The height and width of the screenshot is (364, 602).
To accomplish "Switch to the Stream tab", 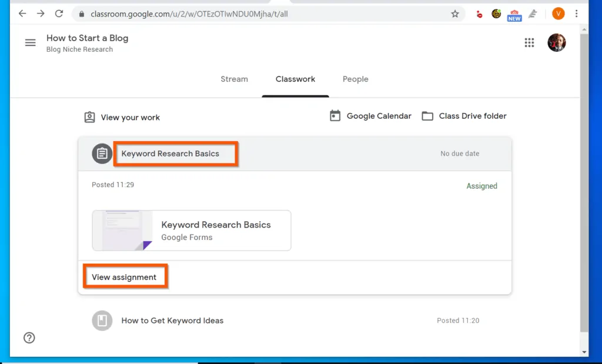I will pos(234,79).
